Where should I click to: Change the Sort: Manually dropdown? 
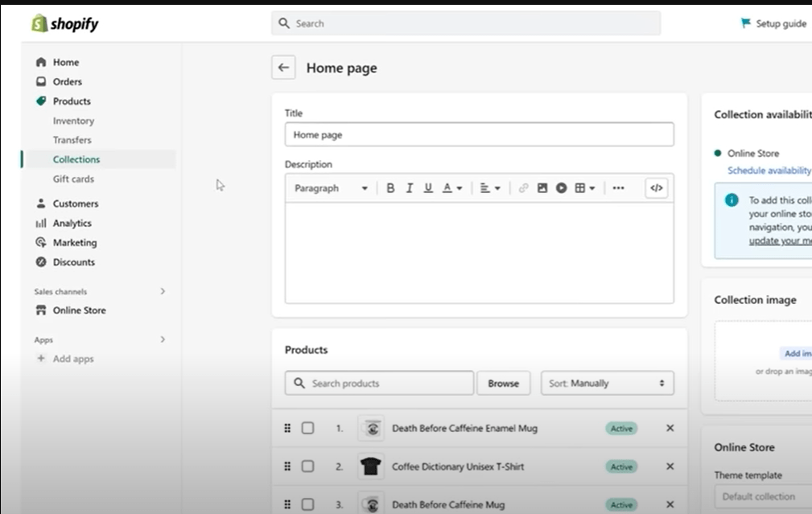[x=607, y=383]
